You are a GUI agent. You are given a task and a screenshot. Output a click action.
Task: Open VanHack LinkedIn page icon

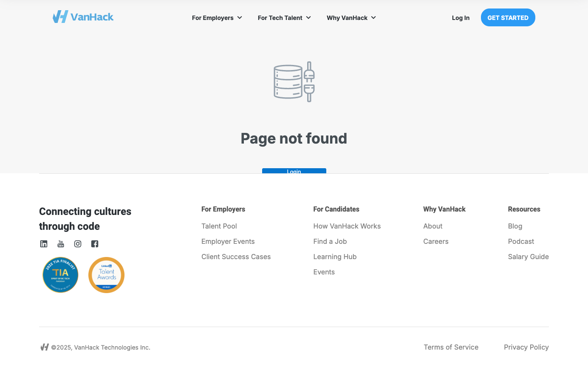(x=44, y=244)
